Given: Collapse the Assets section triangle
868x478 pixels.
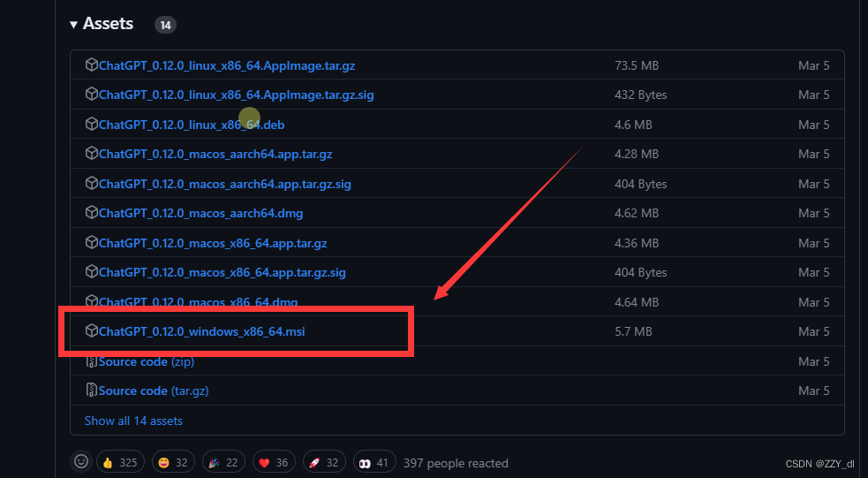Looking at the screenshot, I should coord(73,25).
